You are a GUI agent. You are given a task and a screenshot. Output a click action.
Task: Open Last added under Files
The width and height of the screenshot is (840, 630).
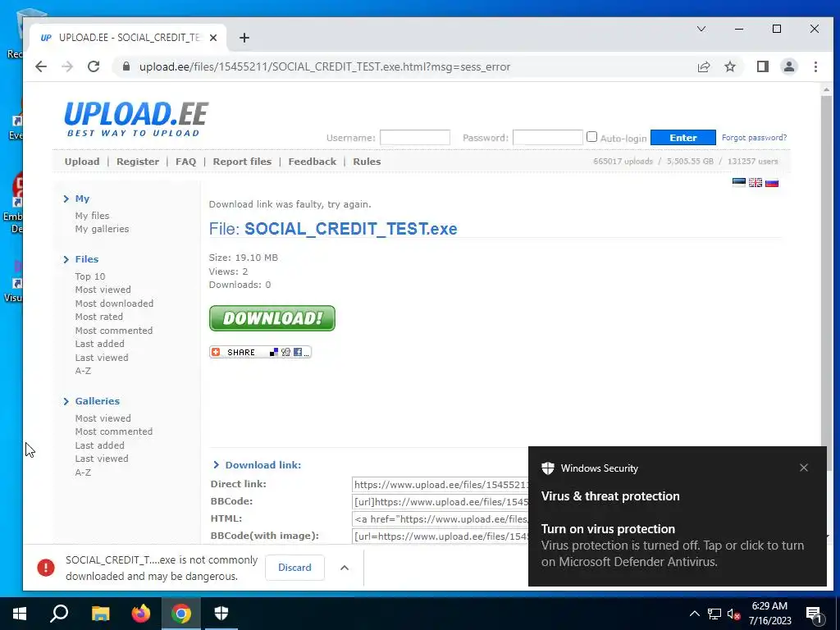[x=99, y=344]
